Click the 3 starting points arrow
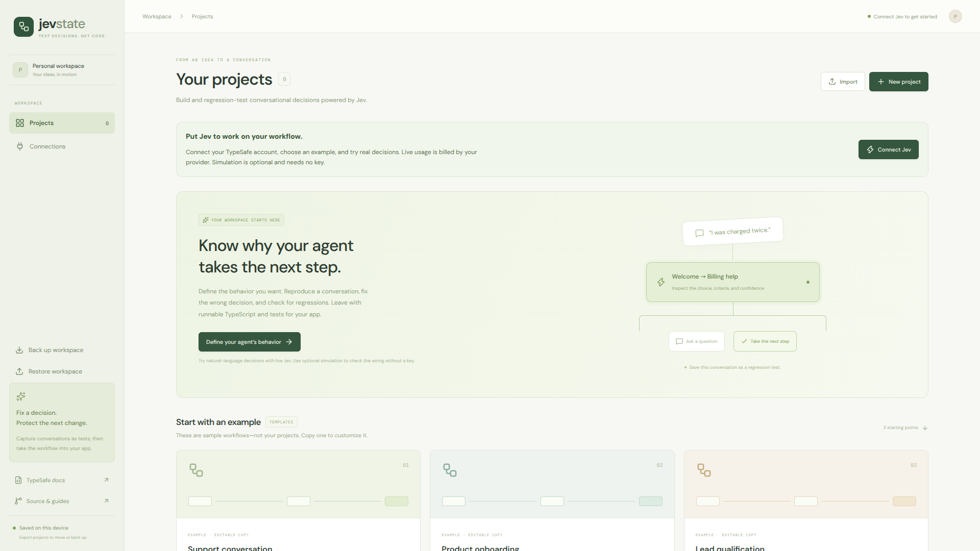The width and height of the screenshot is (980, 551). tap(925, 428)
